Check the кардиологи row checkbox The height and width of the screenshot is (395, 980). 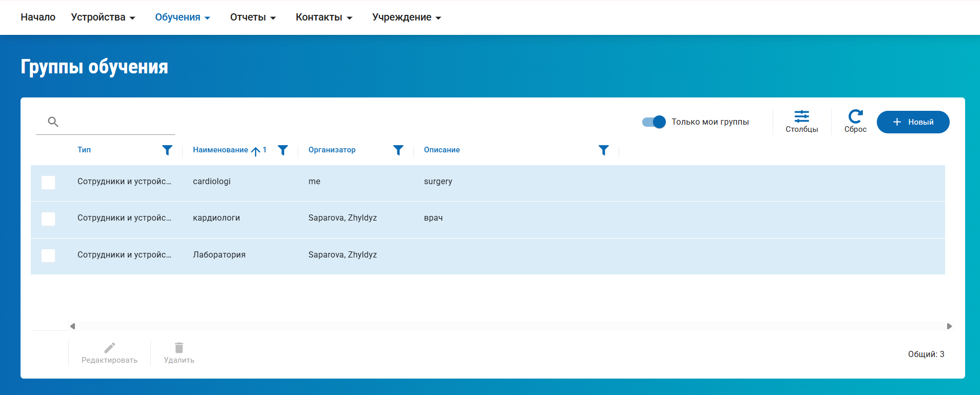(48, 219)
